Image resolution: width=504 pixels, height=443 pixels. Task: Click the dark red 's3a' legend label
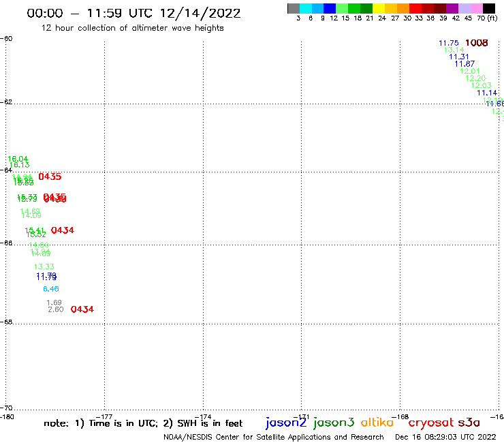[x=469, y=423]
